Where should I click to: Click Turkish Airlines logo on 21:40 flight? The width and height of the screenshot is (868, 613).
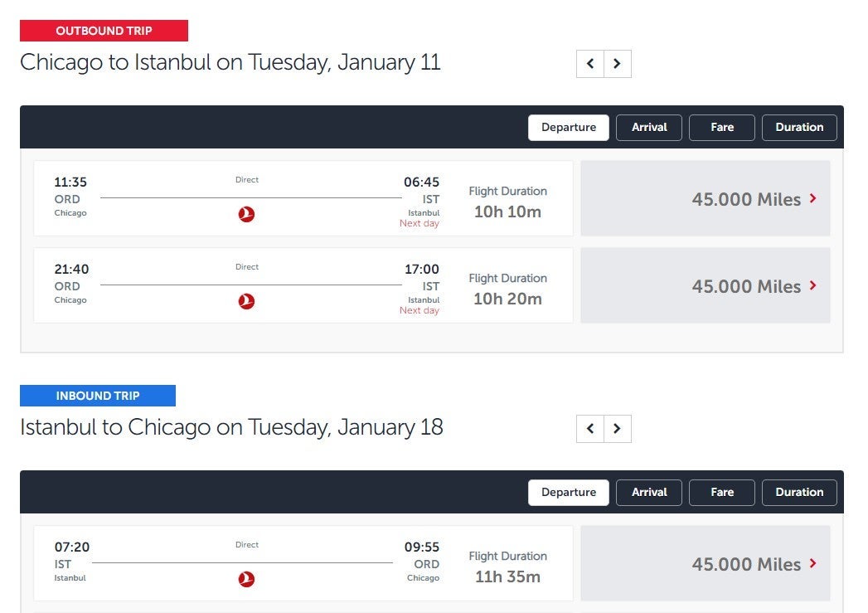point(246,302)
